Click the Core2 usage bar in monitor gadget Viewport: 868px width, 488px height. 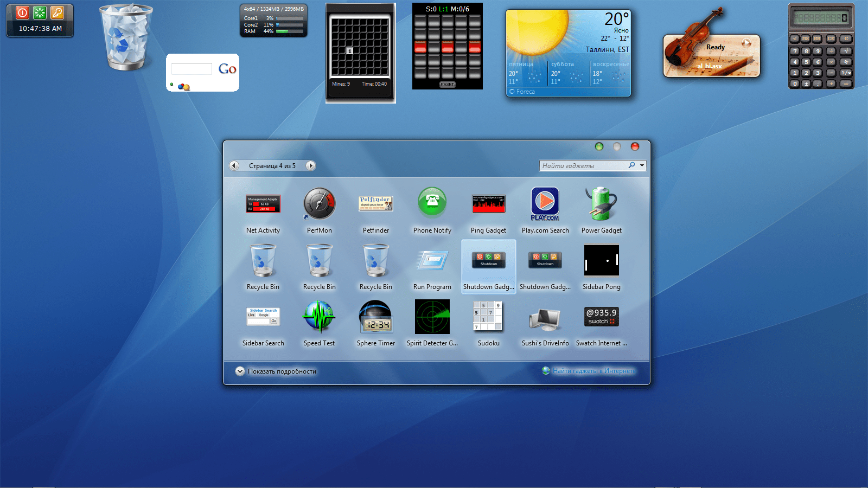coord(290,25)
